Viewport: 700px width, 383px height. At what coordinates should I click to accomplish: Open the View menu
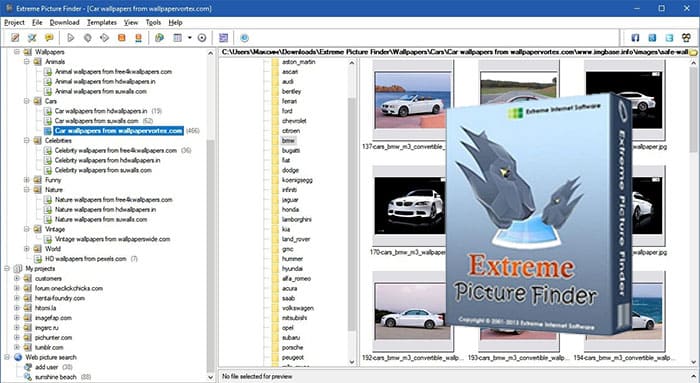click(x=131, y=22)
